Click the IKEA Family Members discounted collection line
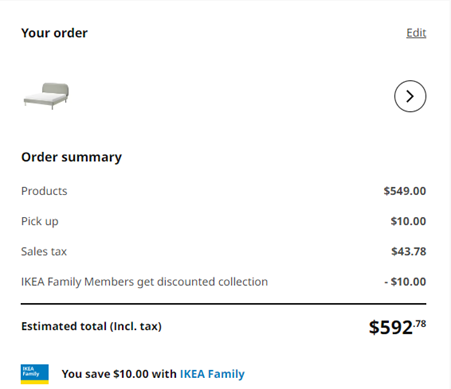451x389 pixels. click(144, 282)
